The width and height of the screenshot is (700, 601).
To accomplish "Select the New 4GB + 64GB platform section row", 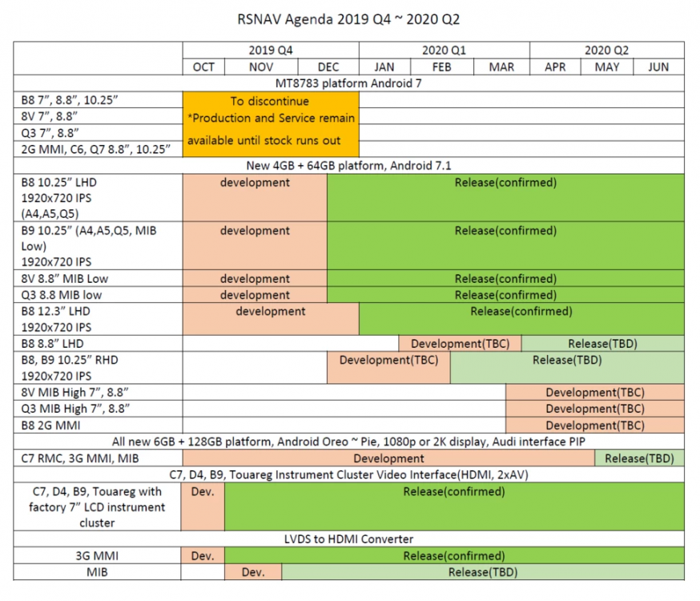I will pyautogui.click(x=348, y=166).
